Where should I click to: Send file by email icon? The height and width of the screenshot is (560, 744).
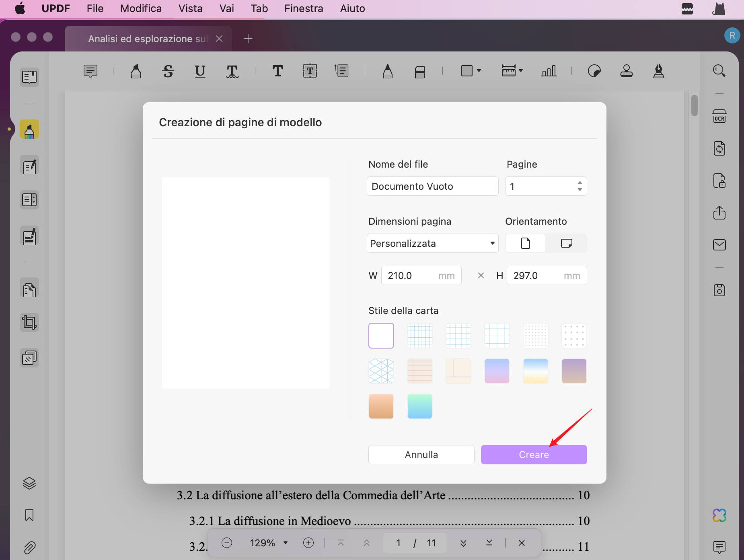tap(719, 245)
